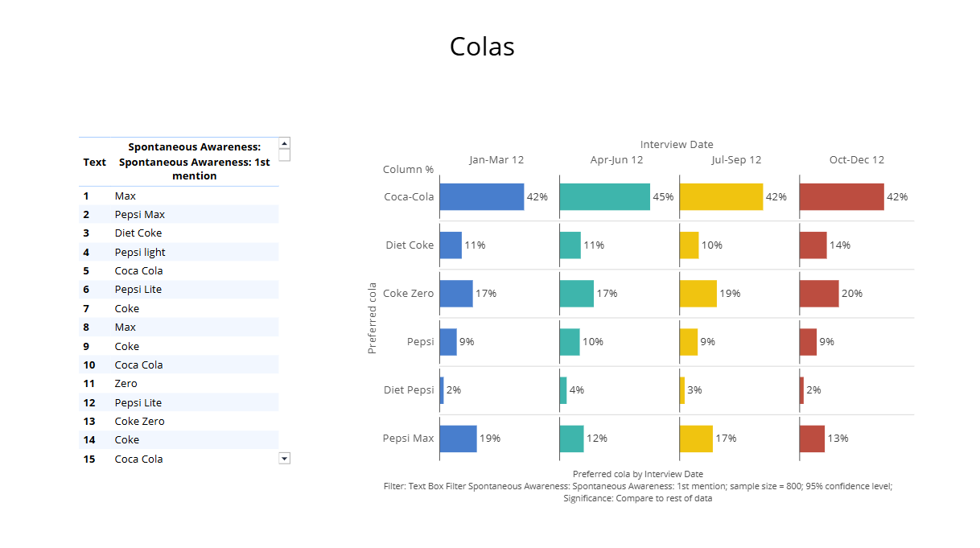Viewport: 980px width, 548px height.
Task: Click the scroll up arrow of the text table
Action: click(x=284, y=143)
